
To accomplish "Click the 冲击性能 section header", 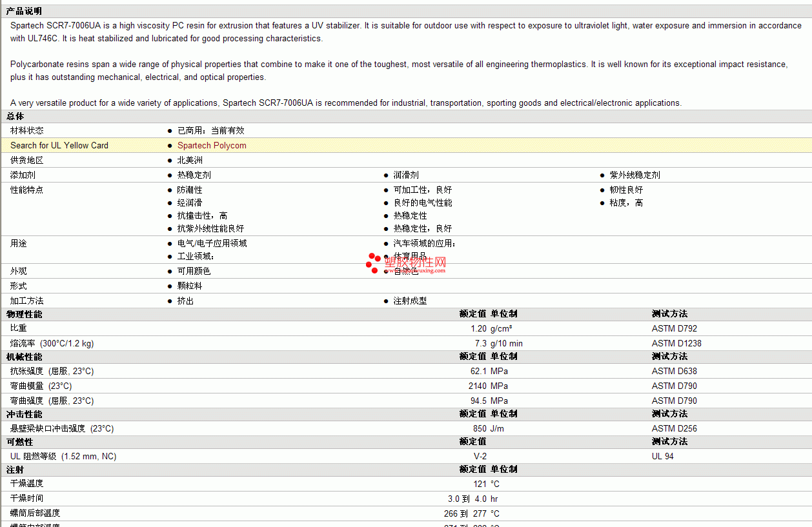I will [x=24, y=414].
